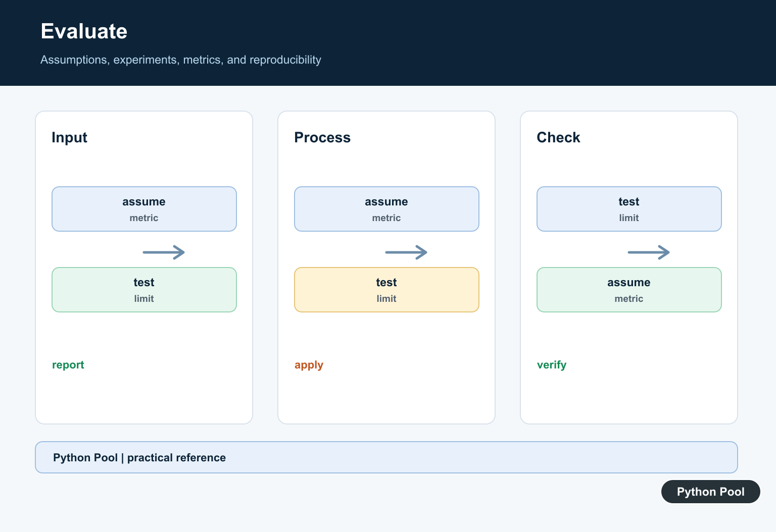This screenshot has height=532, width=776.
Task: Click the arrow icon in the Process card
Action: [x=406, y=252]
